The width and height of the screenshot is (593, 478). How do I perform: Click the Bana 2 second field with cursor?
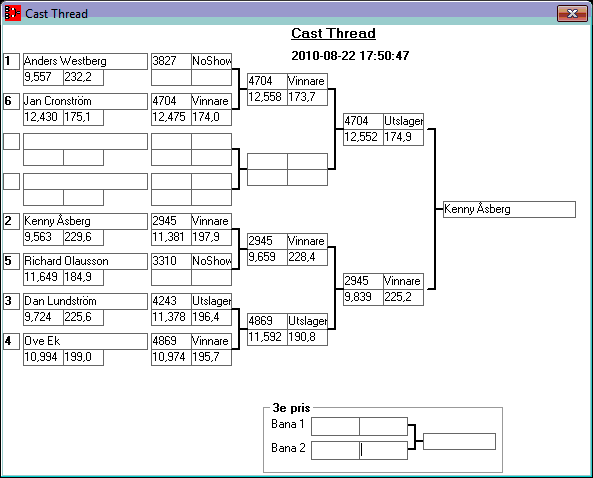point(383,450)
